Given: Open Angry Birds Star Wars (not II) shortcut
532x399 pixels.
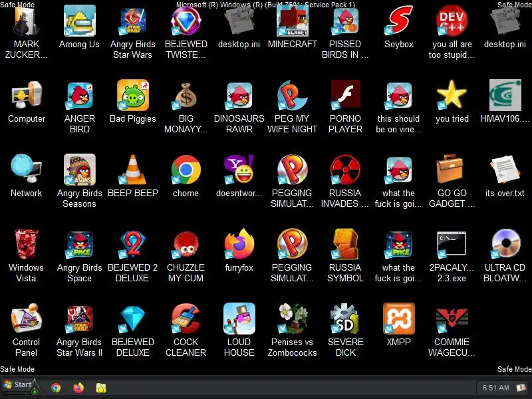Looking at the screenshot, I should pyautogui.click(x=132, y=21).
